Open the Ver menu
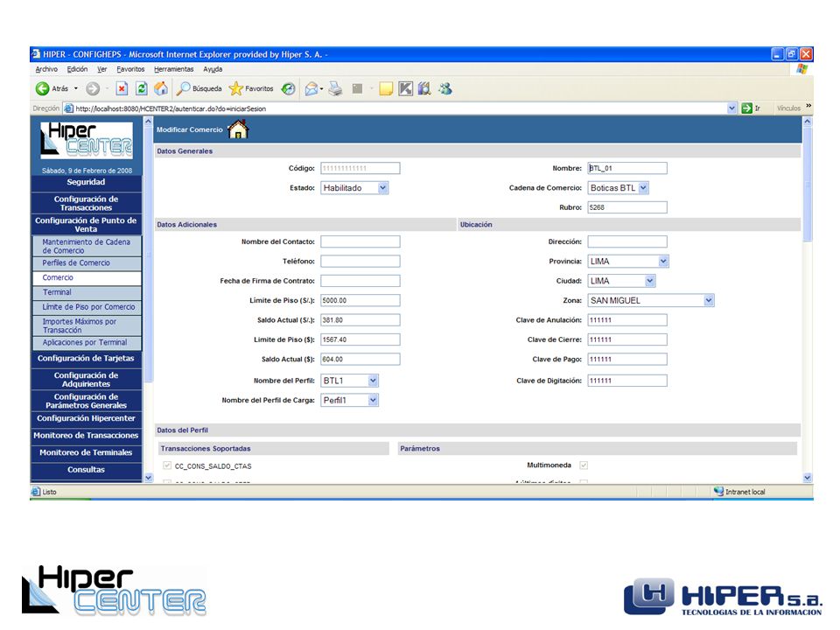This screenshot has height=630, width=840. (101, 69)
